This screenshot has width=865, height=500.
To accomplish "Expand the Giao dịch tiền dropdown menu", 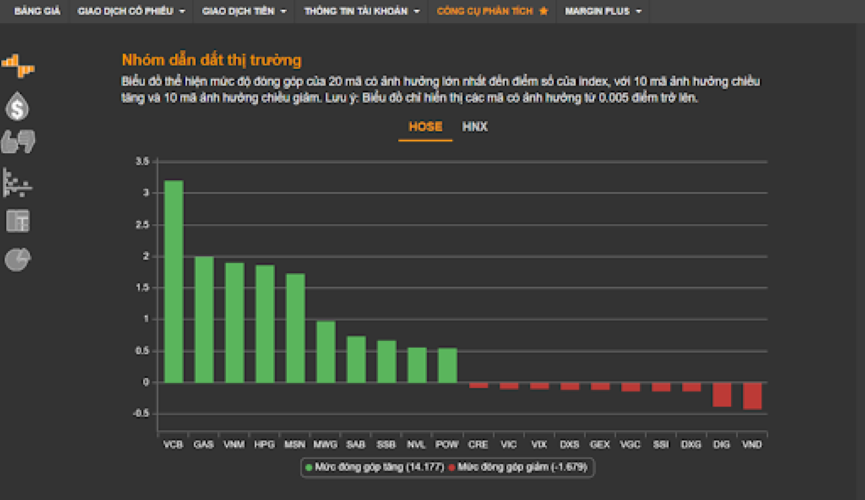I will [244, 11].
